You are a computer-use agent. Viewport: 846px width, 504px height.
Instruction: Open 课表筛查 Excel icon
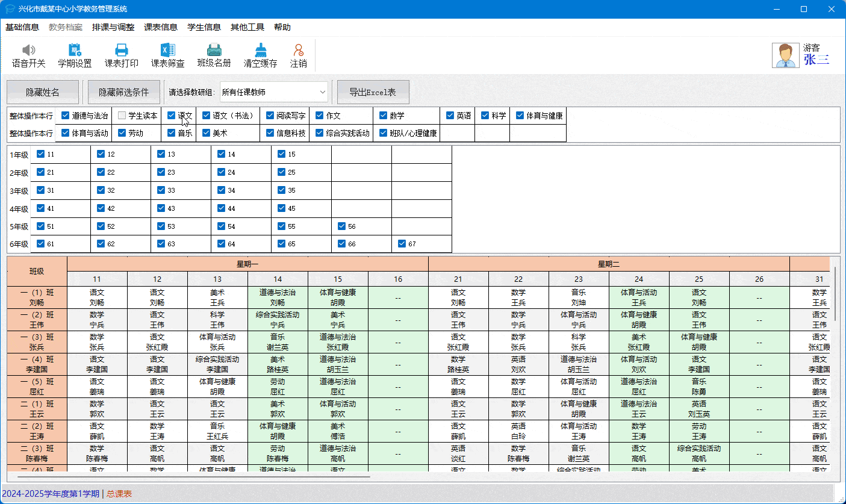[167, 51]
